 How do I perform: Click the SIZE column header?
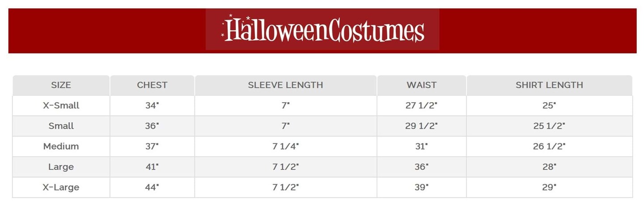click(x=61, y=85)
